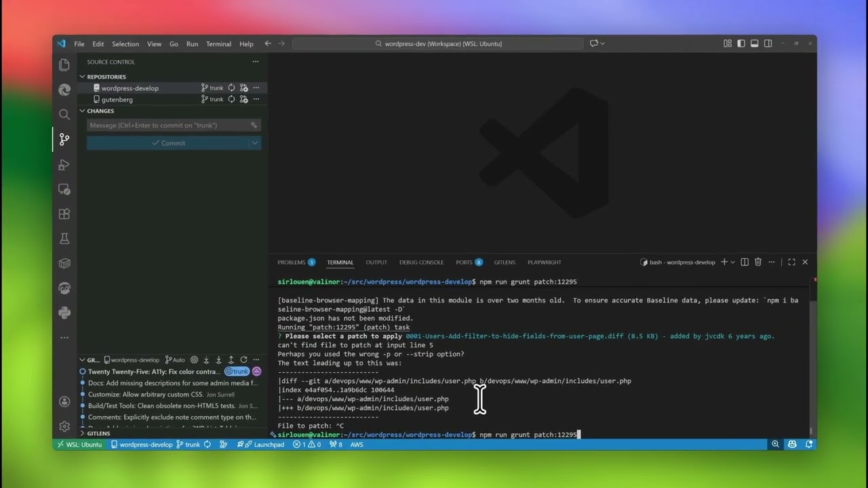Open the File menu
This screenshot has width=868, height=488.
(x=79, y=44)
